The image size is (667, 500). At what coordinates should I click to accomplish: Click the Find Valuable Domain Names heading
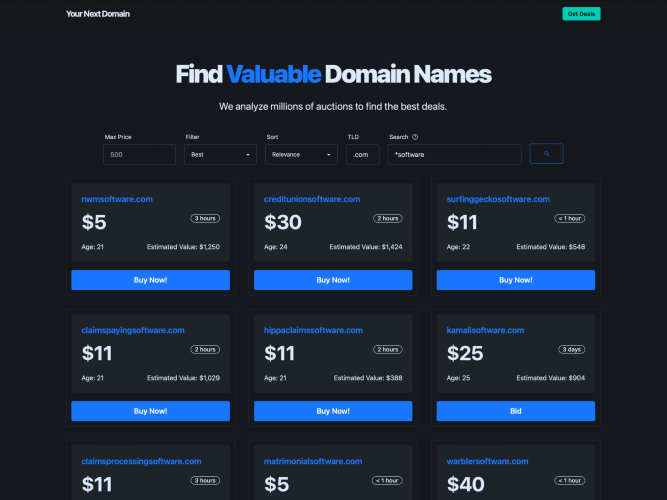coord(334,74)
